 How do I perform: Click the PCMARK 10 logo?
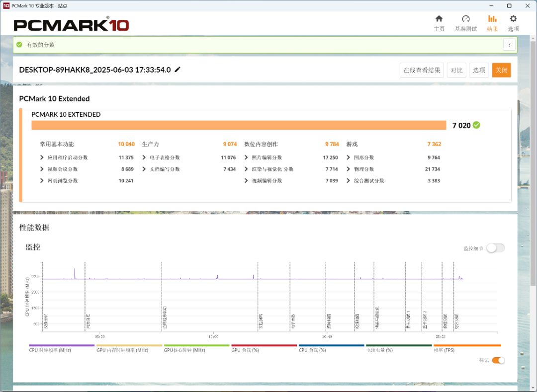click(x=71, y=25)
